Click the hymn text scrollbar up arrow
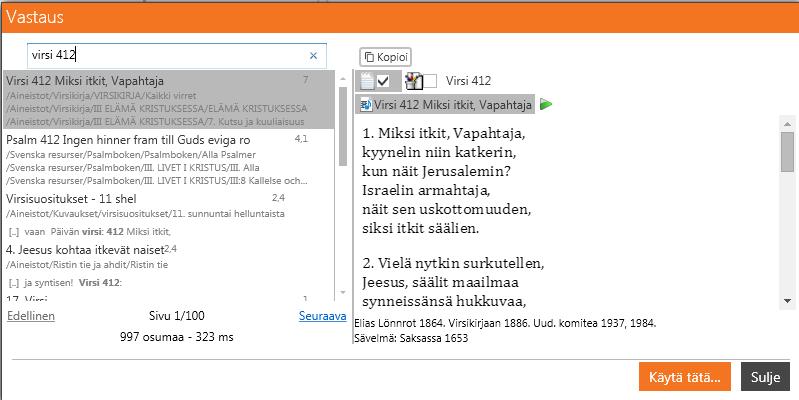 pyautogui.click(x=787, y=123)
